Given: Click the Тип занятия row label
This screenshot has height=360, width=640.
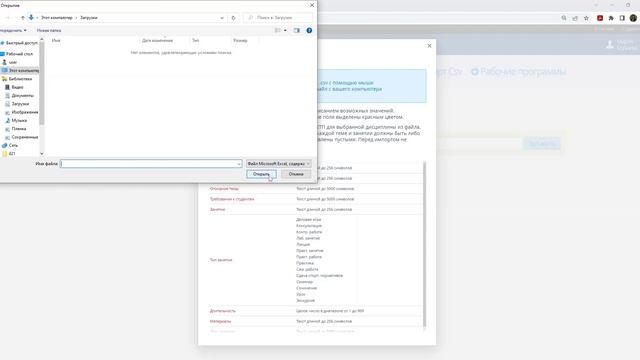Looking at the screenshot, I should tap(221, 260).
